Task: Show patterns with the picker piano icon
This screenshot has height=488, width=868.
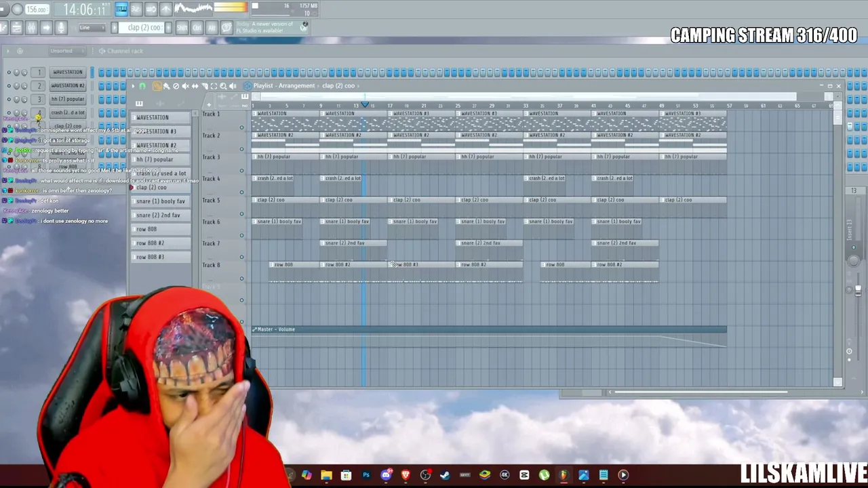Action: pyautogui.click(x=139, y=104)
